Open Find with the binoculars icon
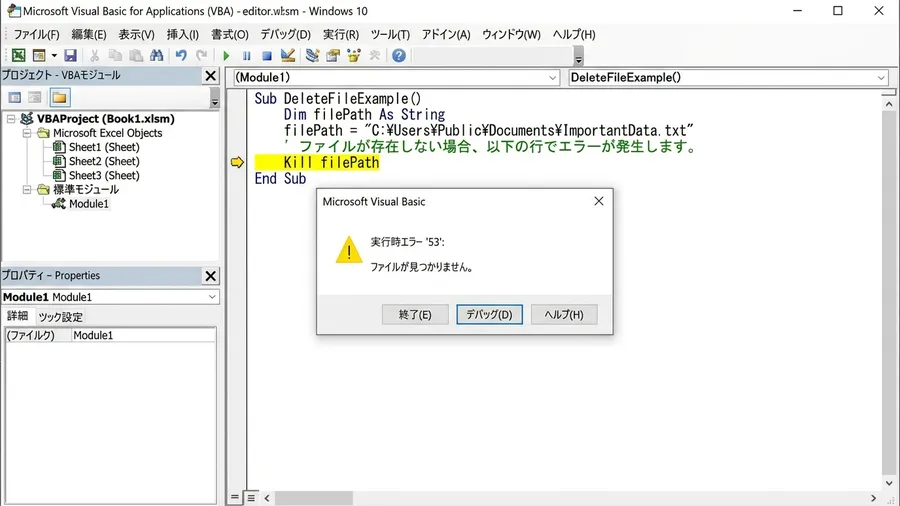The image size is (900, 506). coord(156,55)
